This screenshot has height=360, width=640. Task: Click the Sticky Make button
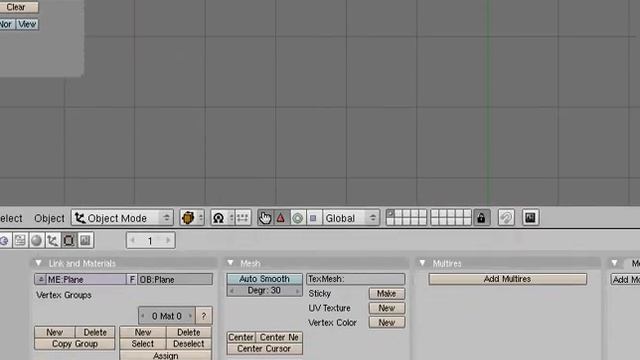click(x=387, y=293)
